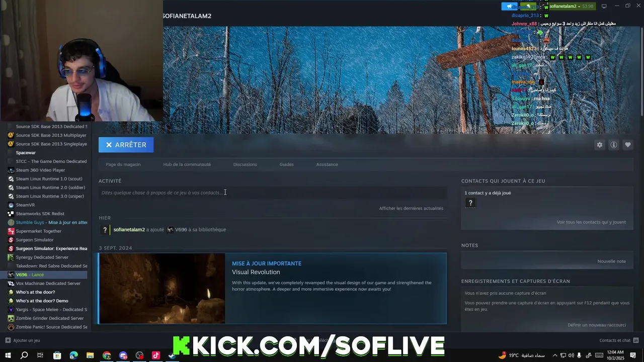Open game settings gear icon
The image size is (644, 362).
[600, 145]
